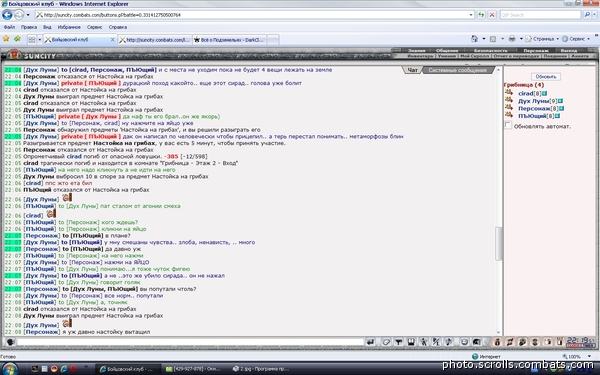600x375 pixels.
Task: Click the Quick Tabs grid icon
Action: coord(32,40)
